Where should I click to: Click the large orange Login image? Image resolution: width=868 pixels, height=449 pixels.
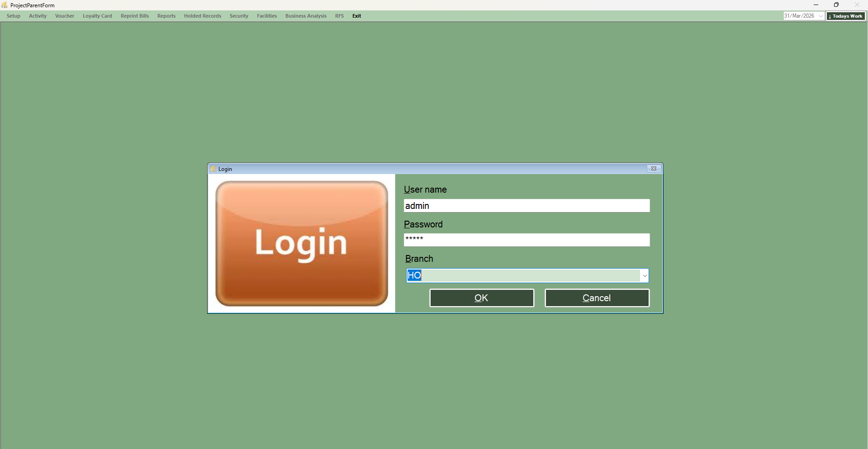coord(302,244)
